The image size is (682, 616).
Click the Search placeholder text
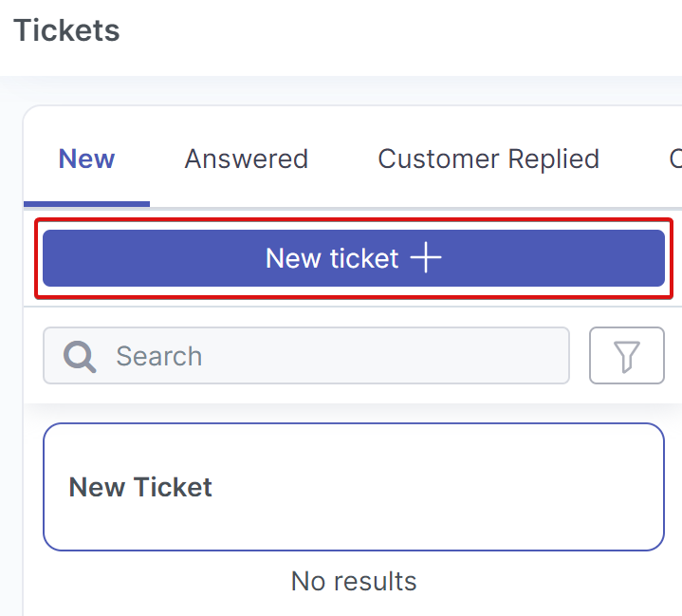pos(158,357)
